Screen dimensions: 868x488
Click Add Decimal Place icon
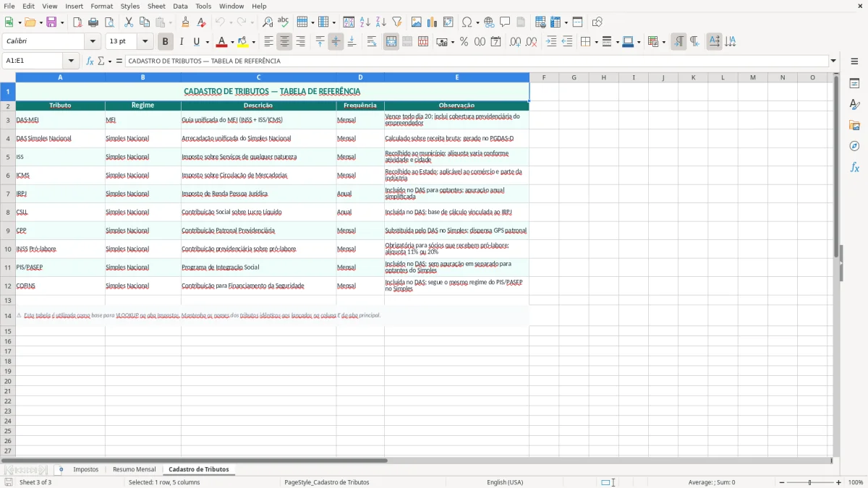coord(515,42)
